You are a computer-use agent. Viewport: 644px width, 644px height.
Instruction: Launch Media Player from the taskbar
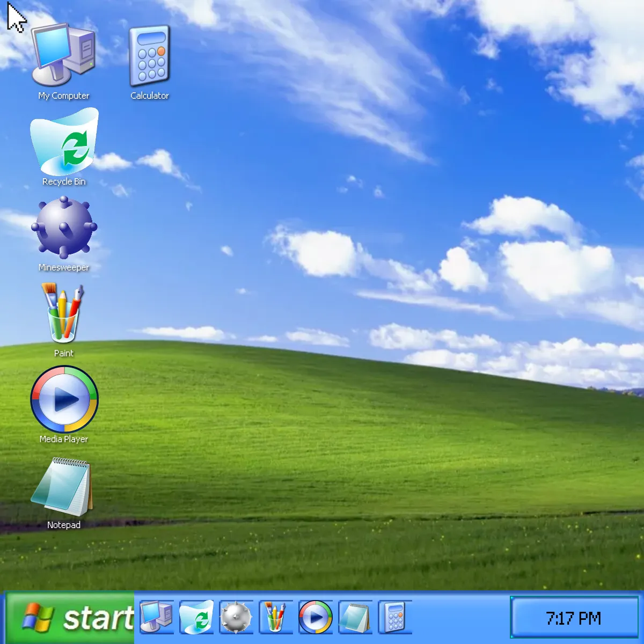[315, 617]
